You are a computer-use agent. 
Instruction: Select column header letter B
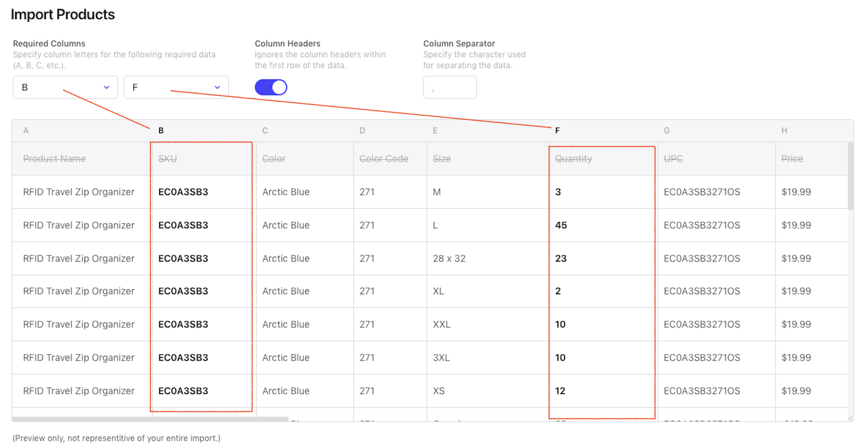click(161, 131)
